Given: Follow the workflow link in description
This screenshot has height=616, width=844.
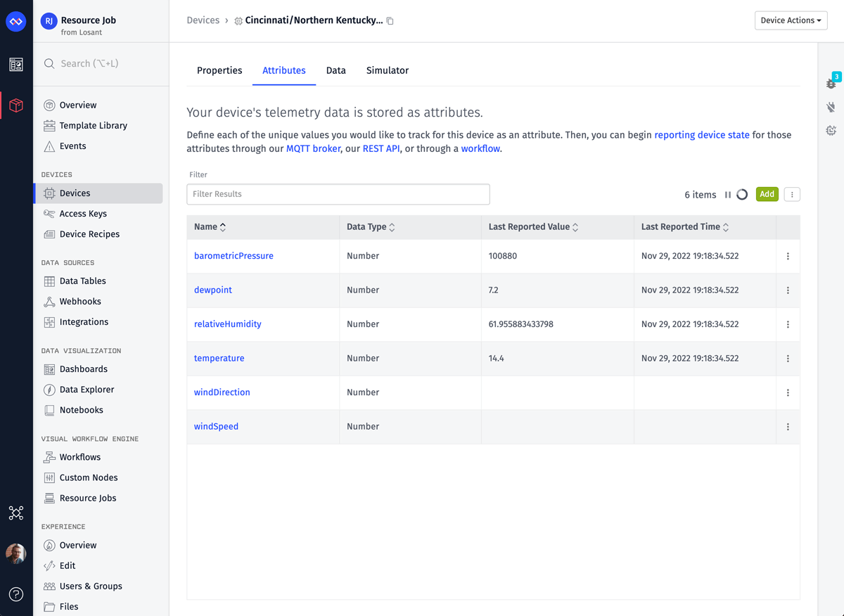Looking at the screenshot, I should [480, 149].
